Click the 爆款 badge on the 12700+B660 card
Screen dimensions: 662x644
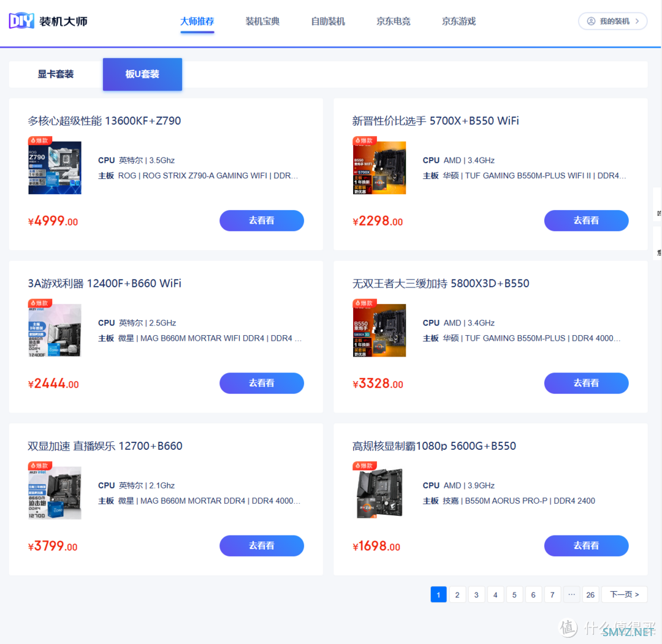(40, 466)
